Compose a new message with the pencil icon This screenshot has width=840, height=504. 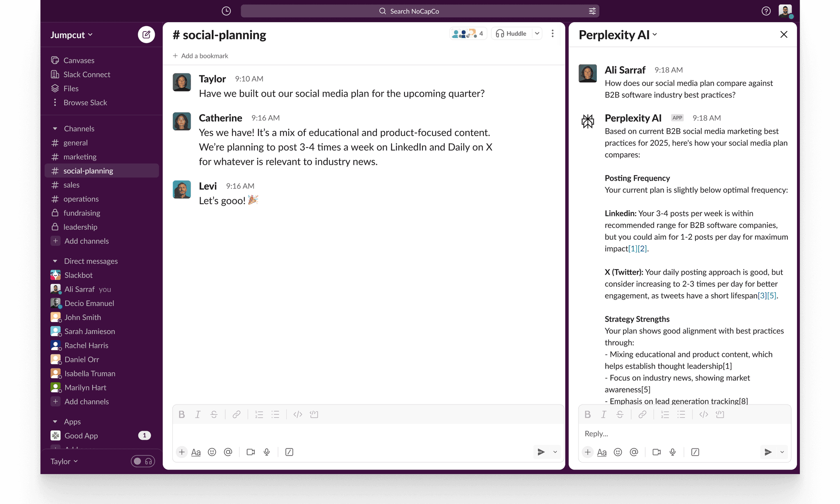pos(146,34)
